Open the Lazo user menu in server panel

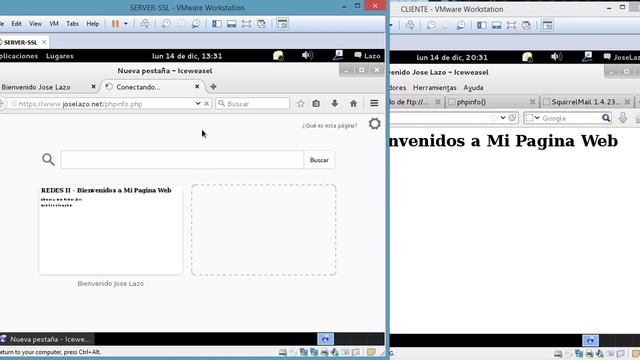(367, 56)
